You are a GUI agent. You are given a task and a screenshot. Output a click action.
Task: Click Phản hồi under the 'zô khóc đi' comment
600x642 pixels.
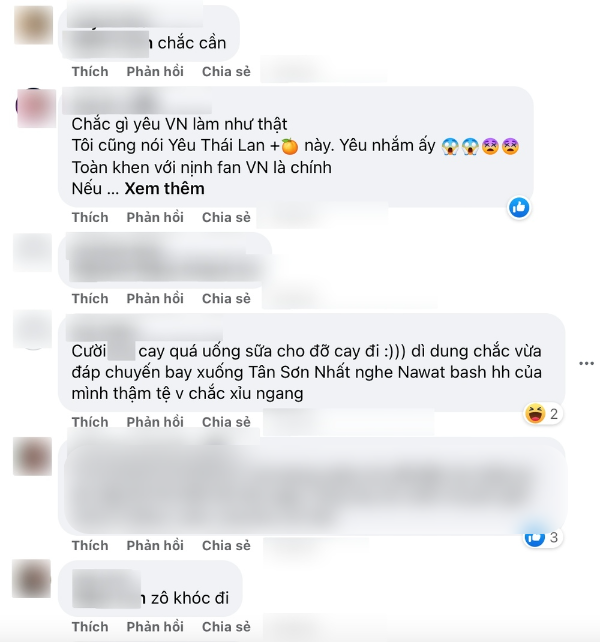(x=155, y=626)
